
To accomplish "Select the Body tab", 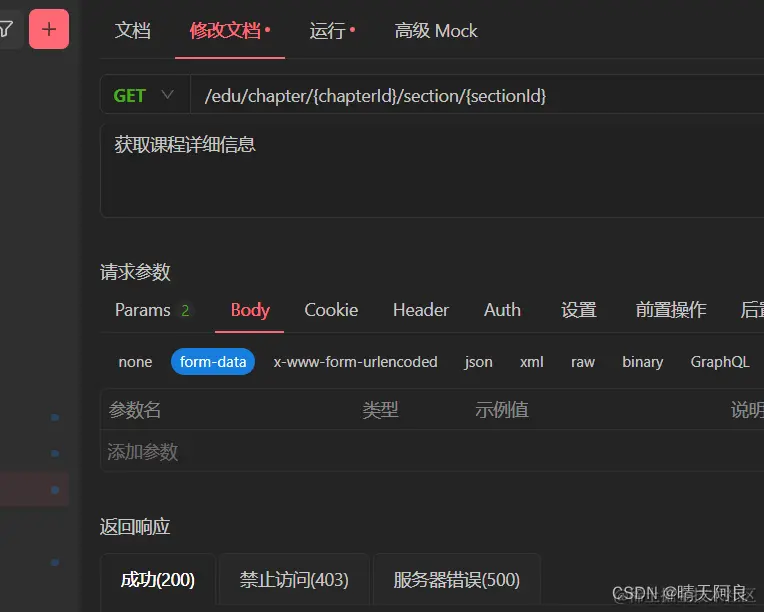I will click(250, 310).
